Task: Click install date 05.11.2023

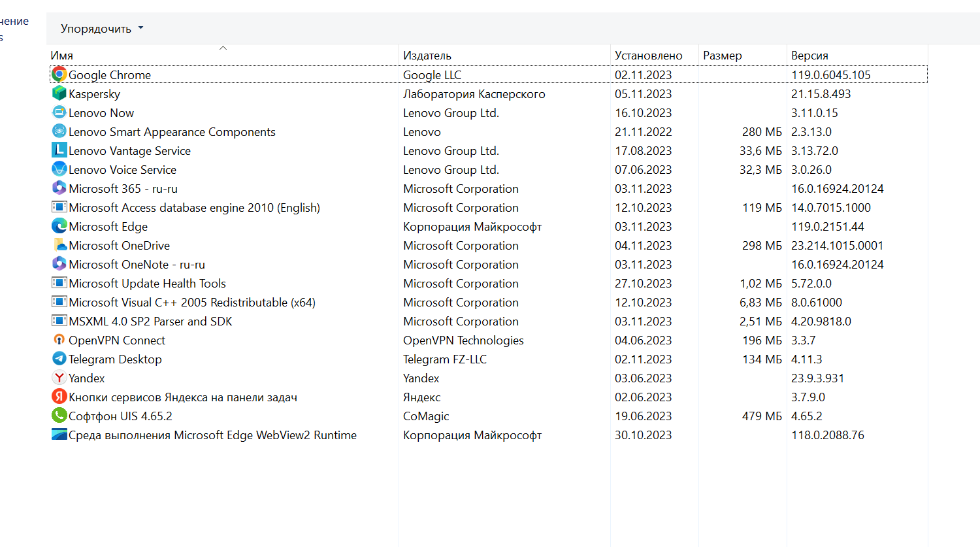Action: tap(643, 94)
